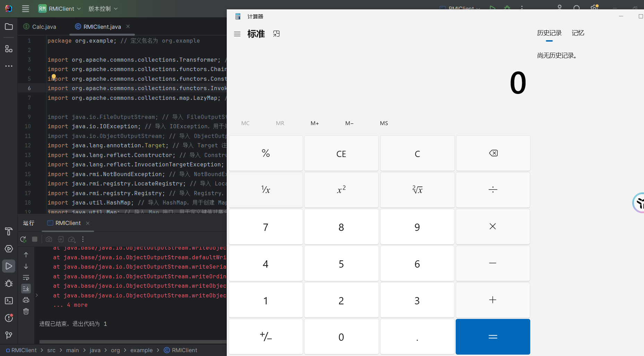Toggle soft-wrap in the run console
The image size is (644, 356).
(26, 277)
